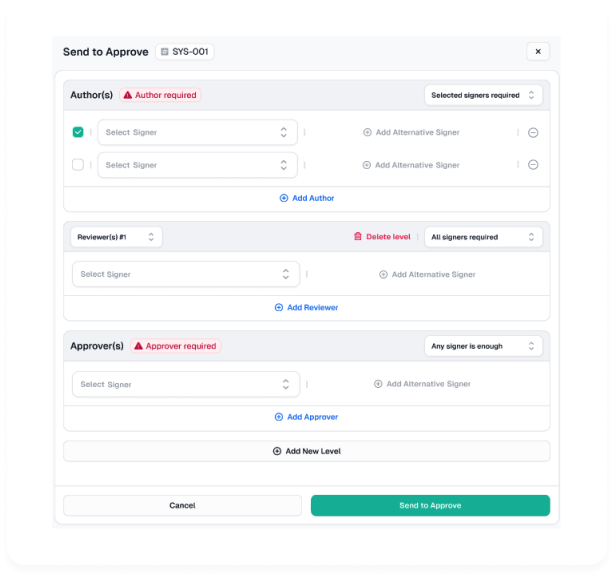Click the document icon beside SYS-001

(164, 52)
